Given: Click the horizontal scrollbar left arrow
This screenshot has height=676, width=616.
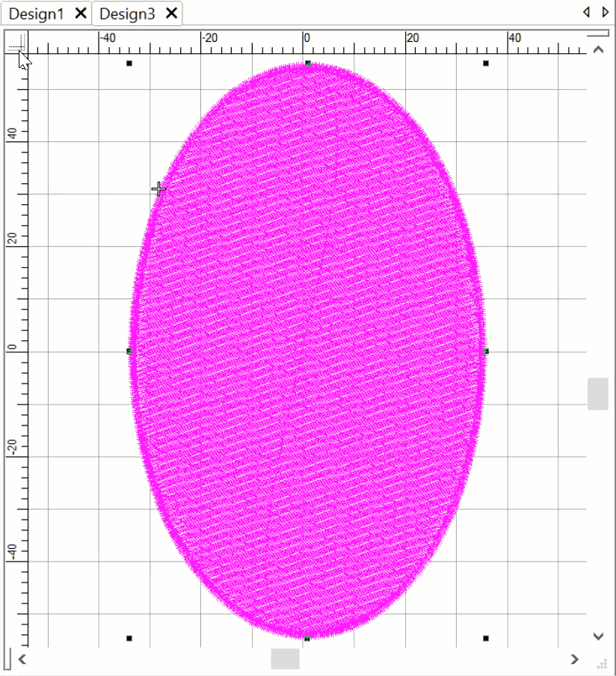Looking at the screenshot, I should 22,659.
